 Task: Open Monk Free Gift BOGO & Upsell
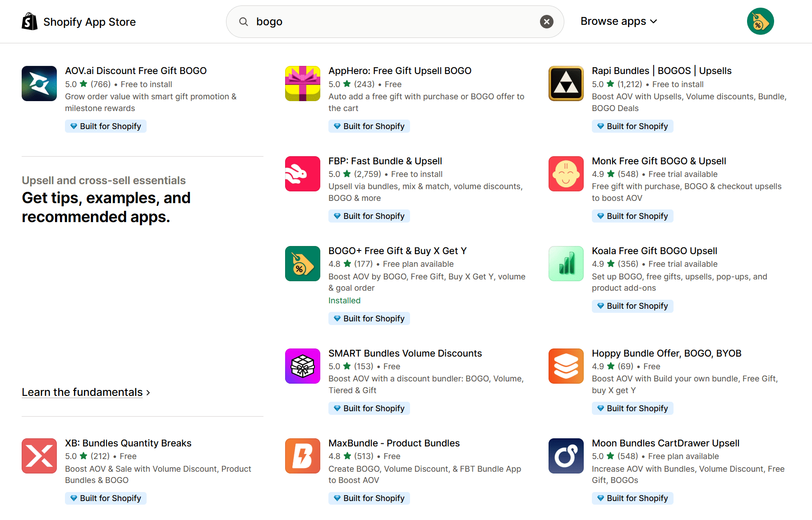659,161
